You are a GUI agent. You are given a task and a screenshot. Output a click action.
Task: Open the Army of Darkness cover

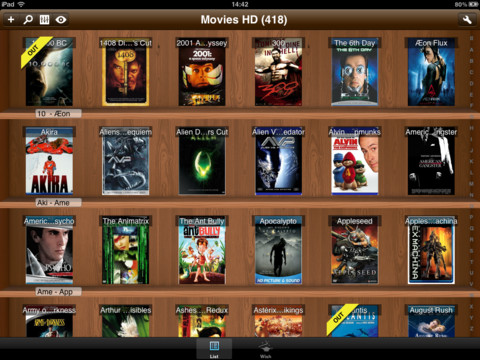click(x=49, y=321)
